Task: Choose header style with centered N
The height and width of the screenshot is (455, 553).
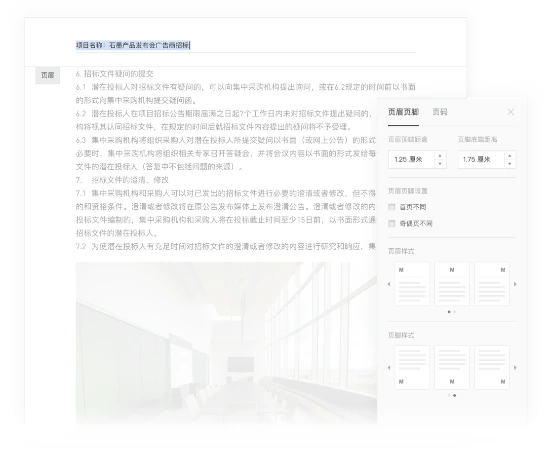Action: pos(452,284)
